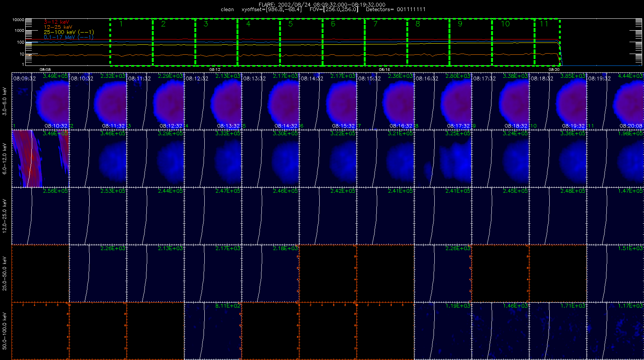Open the 3-6 keV image starting 08:12:32
The width and height of the screenshot is (644, 360).
click(x=213, y=101)
